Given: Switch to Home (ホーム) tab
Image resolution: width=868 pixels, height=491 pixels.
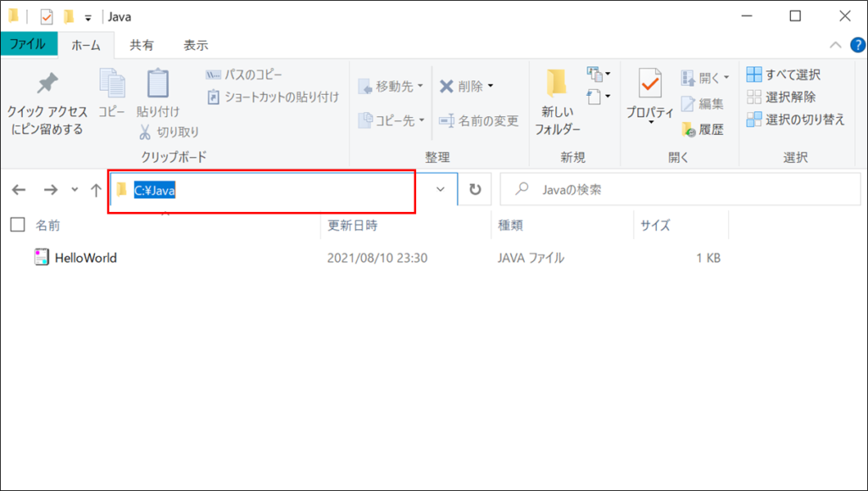Looking at the screenshot, I should [x=86, y=46].
